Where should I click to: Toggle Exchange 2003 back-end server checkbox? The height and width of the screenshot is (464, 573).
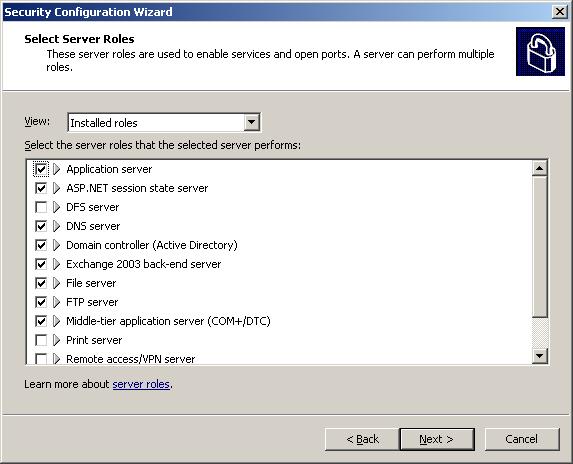tap(41, 264)
